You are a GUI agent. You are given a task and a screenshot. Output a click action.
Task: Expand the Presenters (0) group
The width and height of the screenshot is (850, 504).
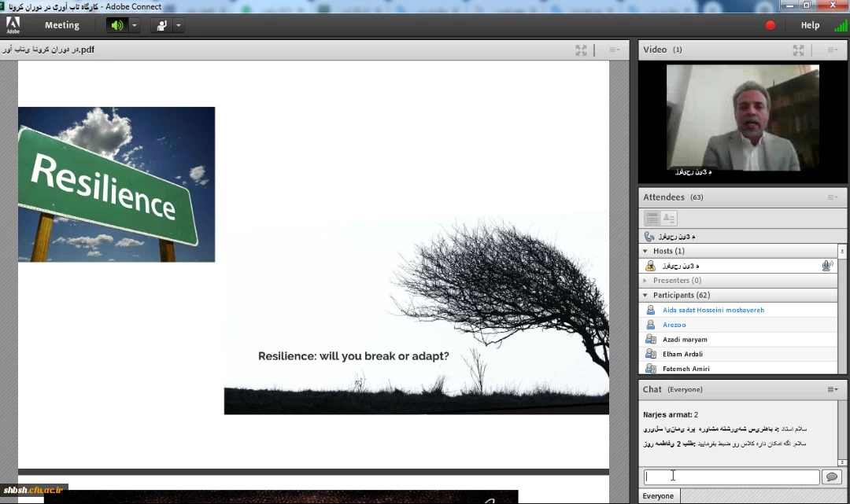click(645, 281)
